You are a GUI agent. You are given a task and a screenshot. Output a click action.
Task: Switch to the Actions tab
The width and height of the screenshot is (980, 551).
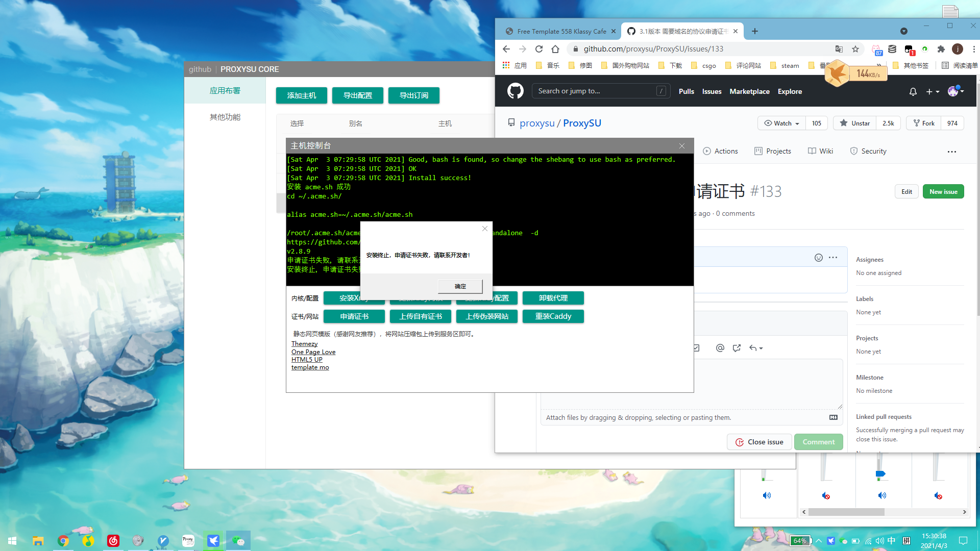pos(720,151)
